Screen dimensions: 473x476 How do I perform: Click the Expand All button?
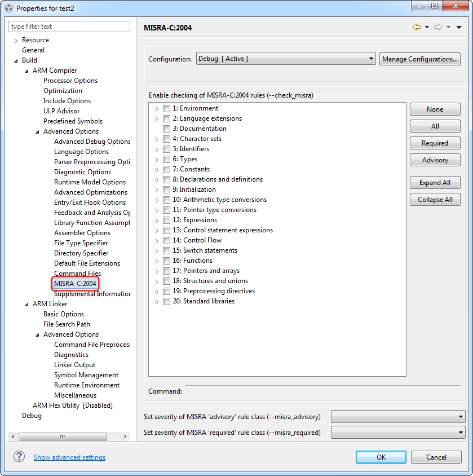click(x=435, y=182)
